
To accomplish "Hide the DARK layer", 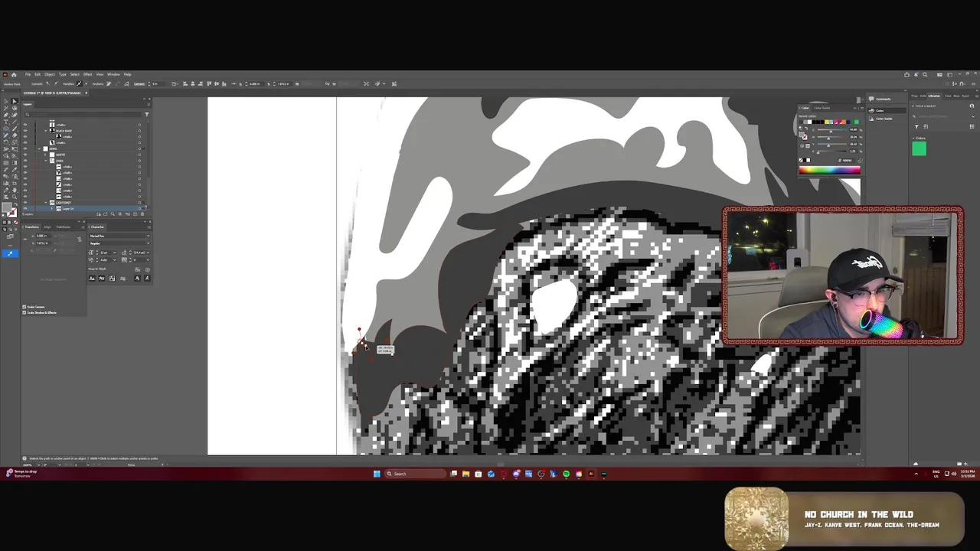I will 25,161.
